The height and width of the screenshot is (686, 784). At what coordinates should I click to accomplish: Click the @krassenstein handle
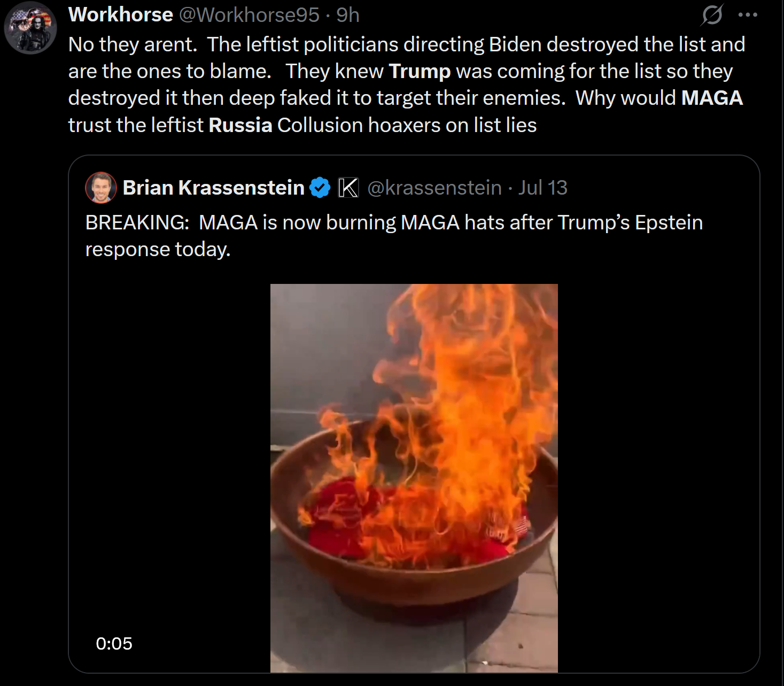coord(435,188)
